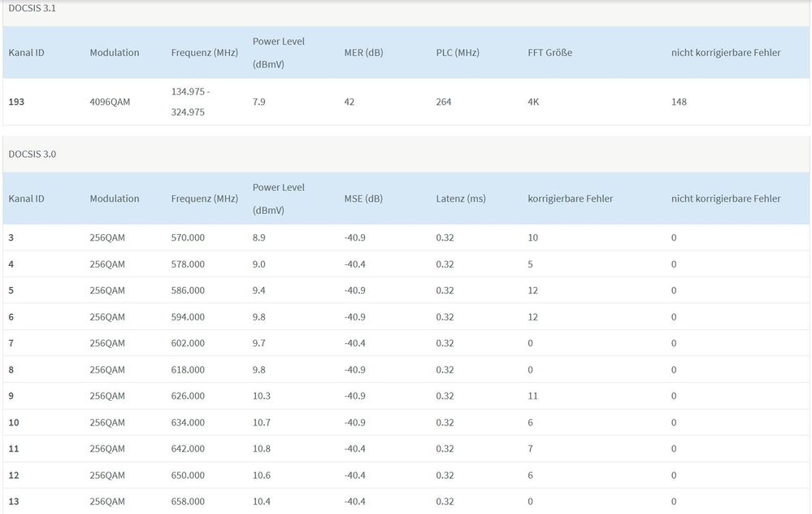Click the 4096QAM modulation cell
The height and width of the screenshot is (514, 812).
tap(110, 102)
